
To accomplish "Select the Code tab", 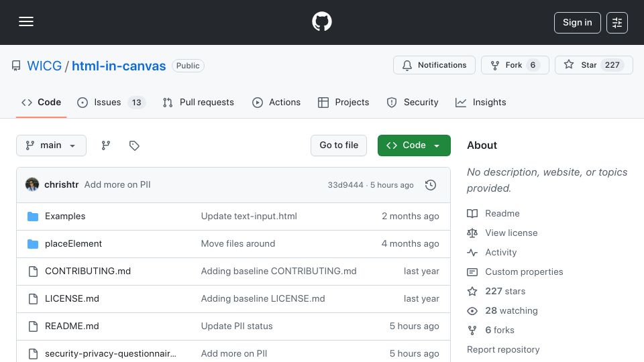I will click(41, 102).
